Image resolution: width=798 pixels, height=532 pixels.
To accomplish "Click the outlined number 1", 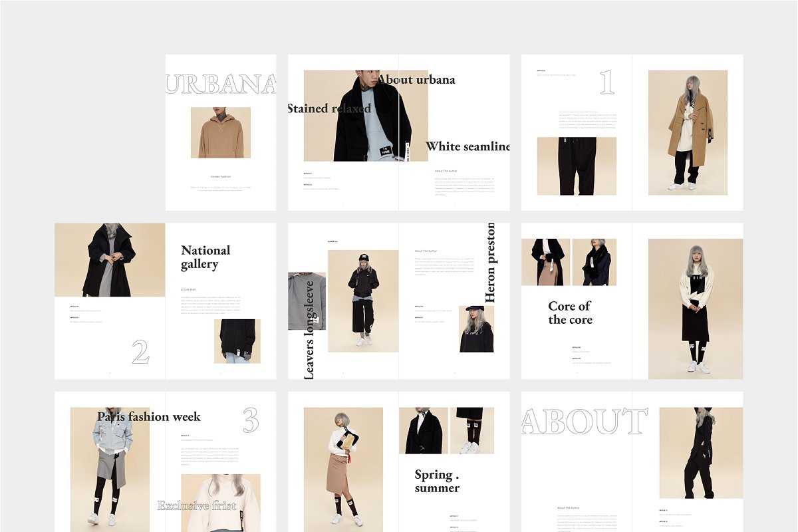I will [606, 82].
